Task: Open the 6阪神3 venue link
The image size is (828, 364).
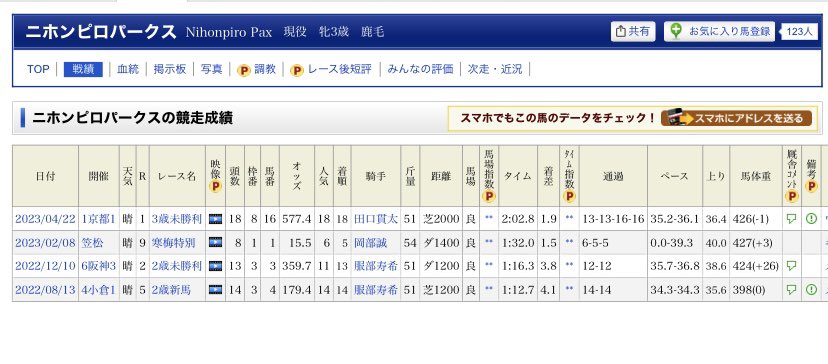Action: [99, 266]
